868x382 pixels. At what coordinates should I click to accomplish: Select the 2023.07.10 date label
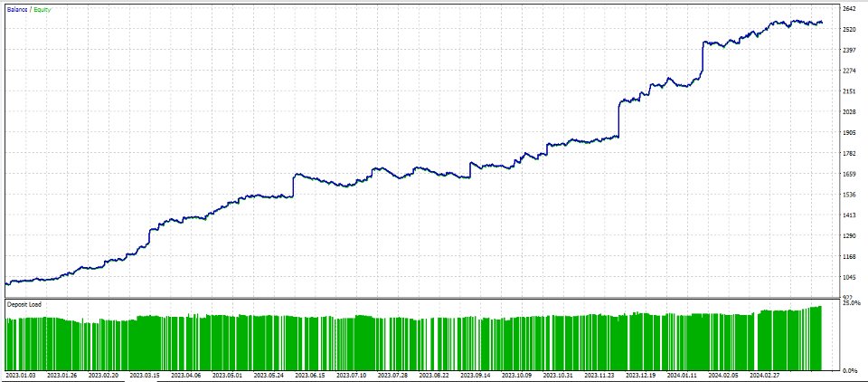353,376
